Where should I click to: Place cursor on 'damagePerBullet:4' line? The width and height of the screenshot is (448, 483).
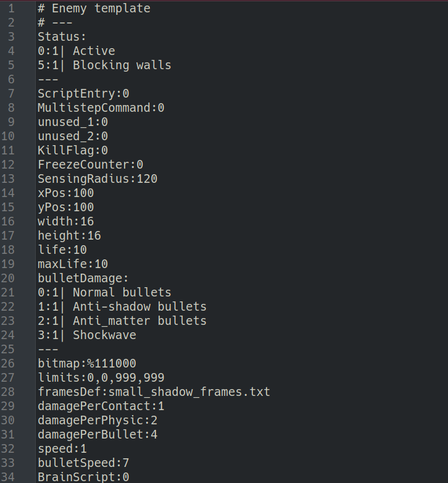tap(97, 434)
